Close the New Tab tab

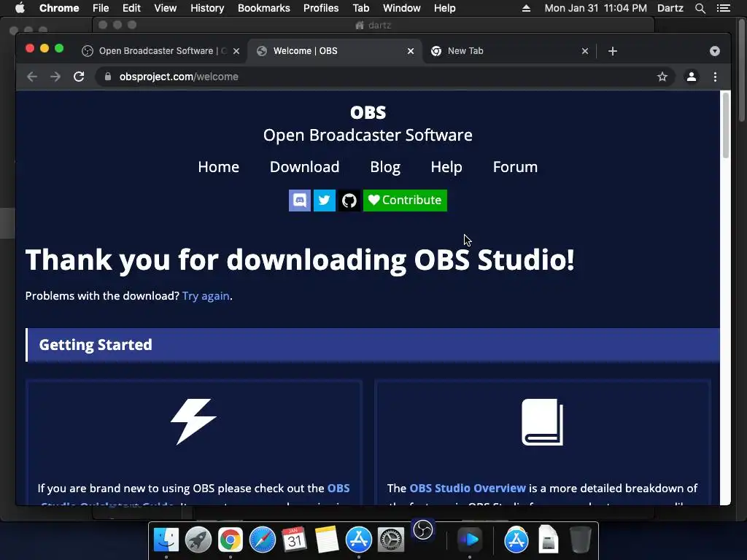pos(585,51)
